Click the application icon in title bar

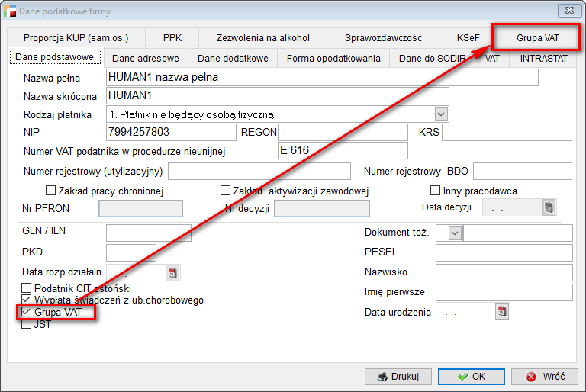tap(9, 10)
